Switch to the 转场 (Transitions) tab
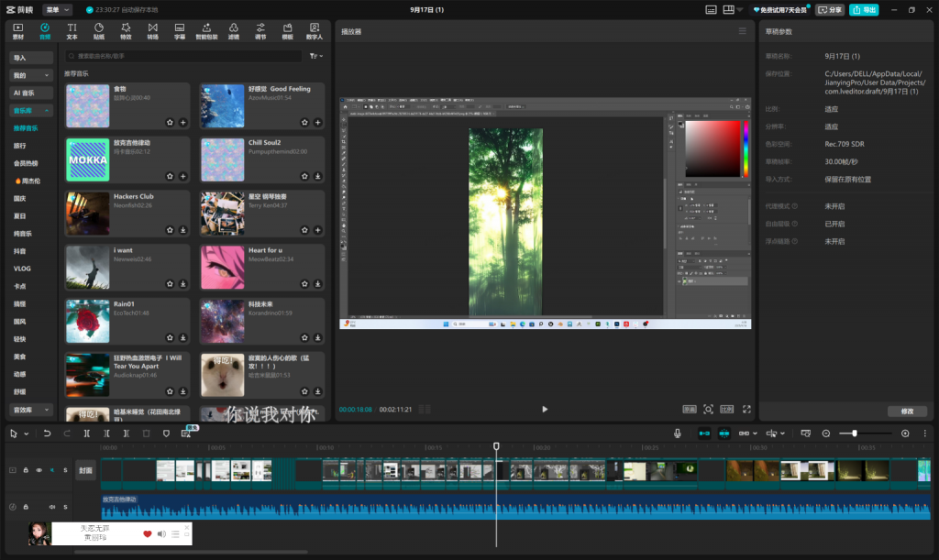 coord(152,31)
